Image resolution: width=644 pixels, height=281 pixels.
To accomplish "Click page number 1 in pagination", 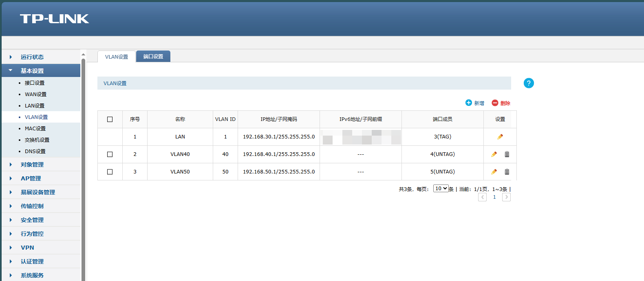I will [494, 197].
